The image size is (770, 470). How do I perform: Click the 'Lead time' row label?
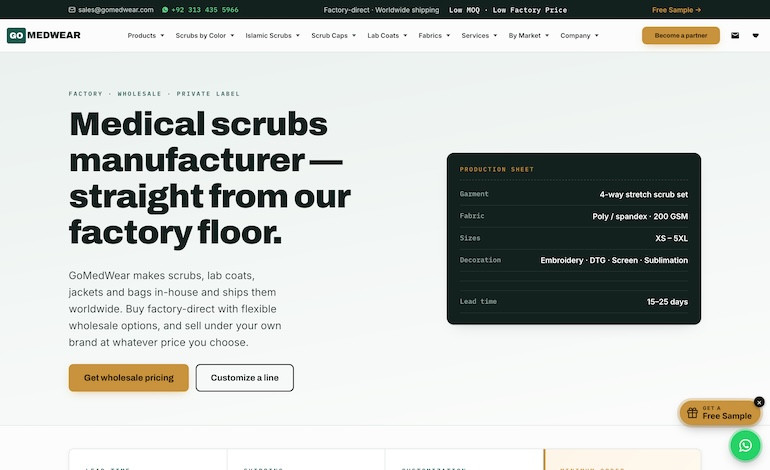(478, 302)
